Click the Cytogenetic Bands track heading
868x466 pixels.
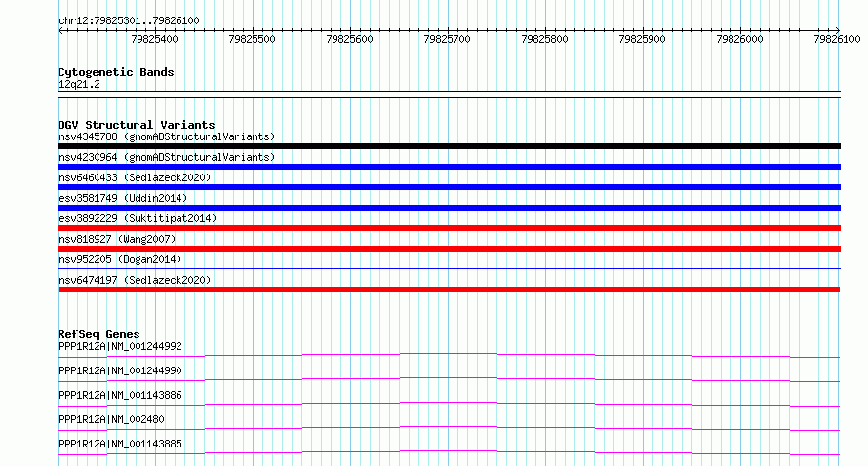point(116,72)
